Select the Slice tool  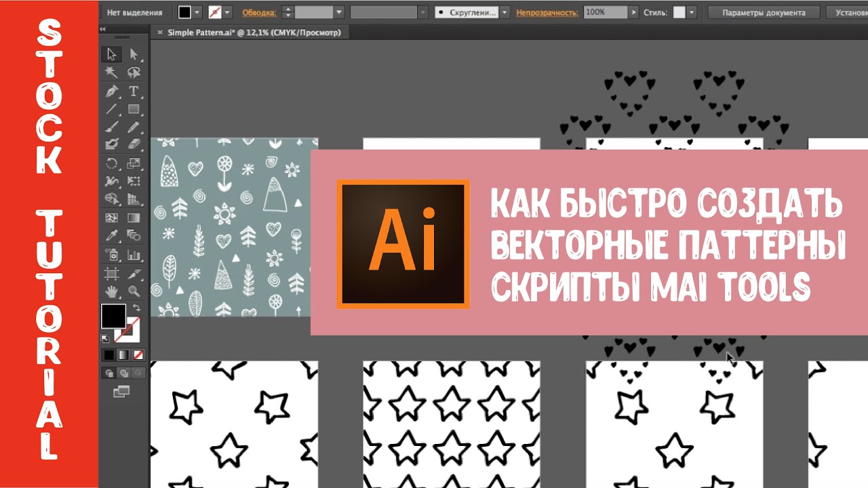click(134, 273)
